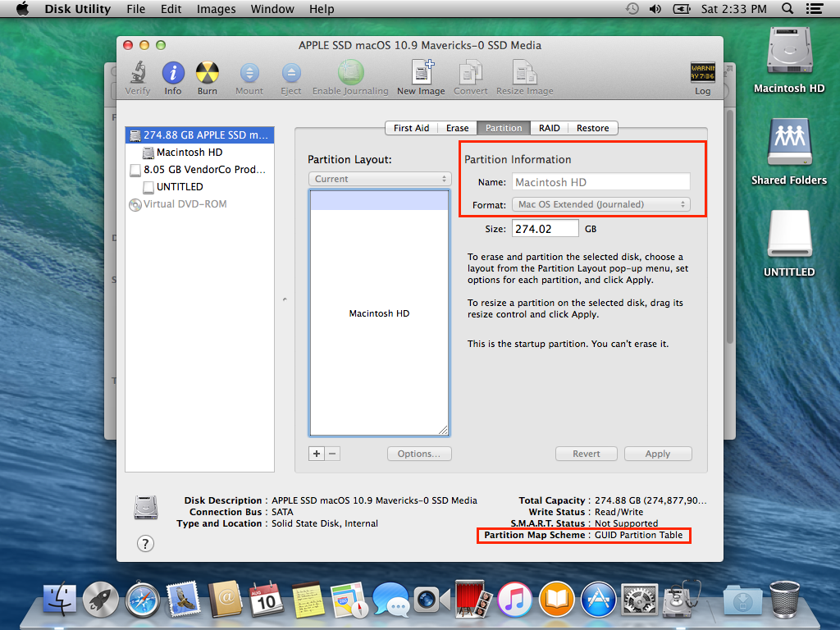This screenshot has height=630, width=840.
Task: Open Calendar icon in Dock
Action: pyautogui.click(x=267, y=599)
